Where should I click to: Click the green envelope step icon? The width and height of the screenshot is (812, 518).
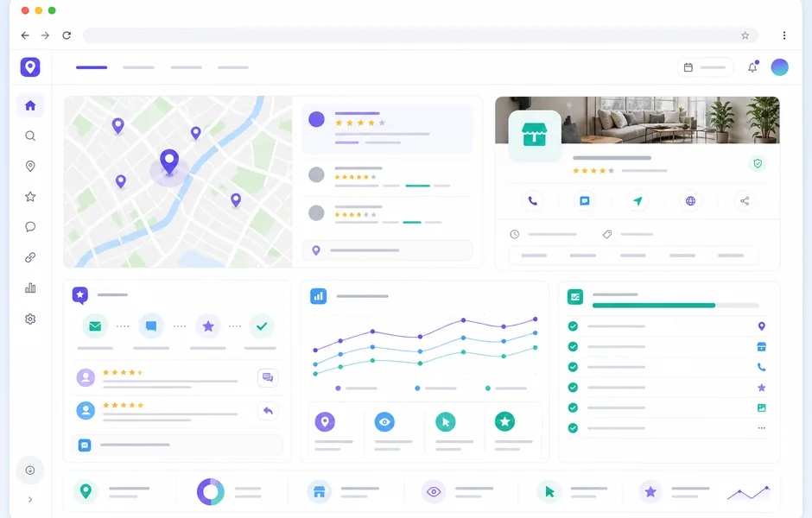click(x=95, y=326)
